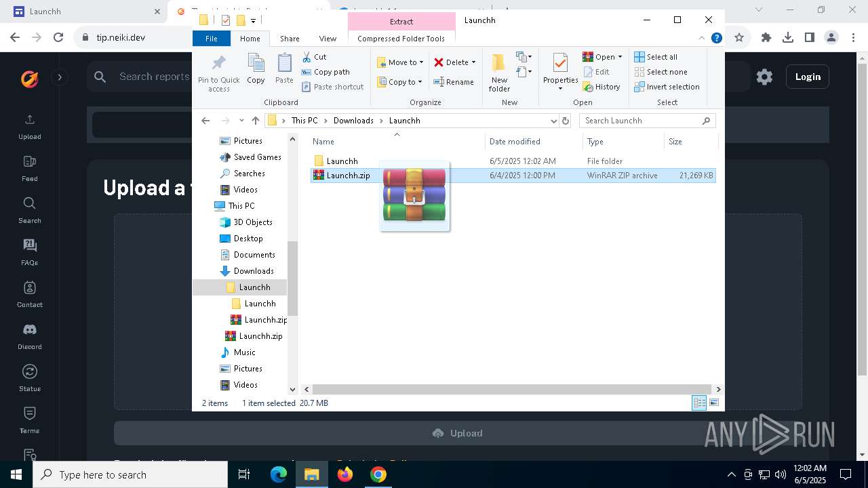The image size is (868, 488).
Task: Go up one folder level
Action: point(256,121)
